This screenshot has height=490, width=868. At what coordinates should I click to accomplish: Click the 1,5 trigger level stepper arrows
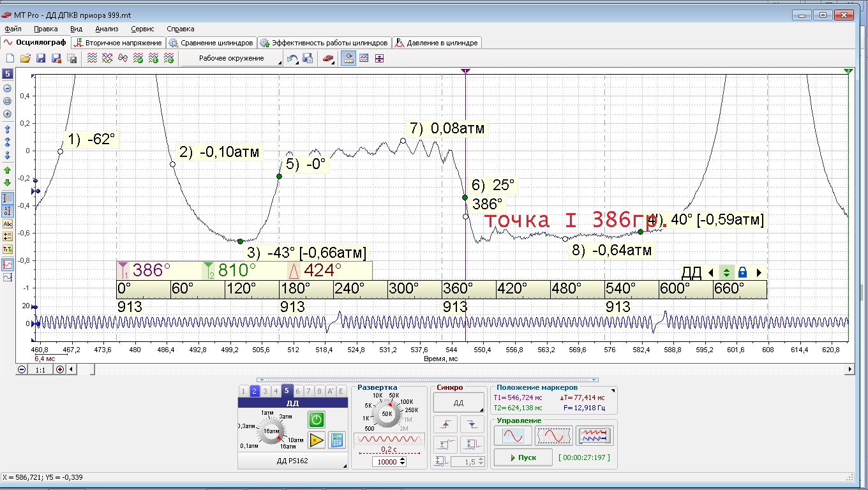pos(481,462)
